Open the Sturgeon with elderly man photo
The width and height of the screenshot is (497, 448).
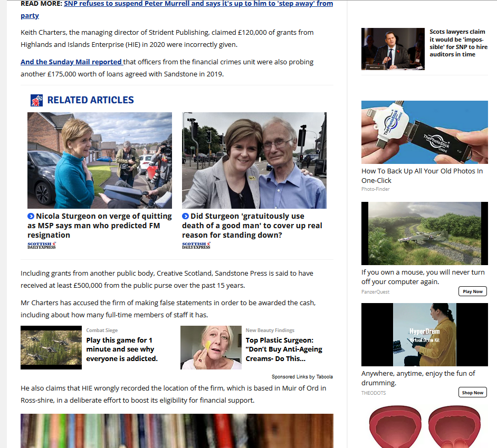254,160
